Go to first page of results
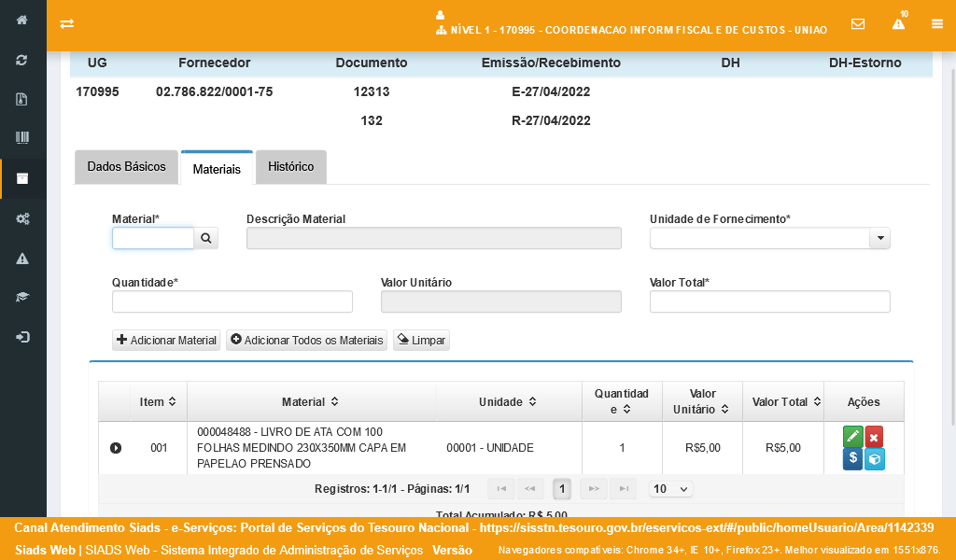 point(501,489)
